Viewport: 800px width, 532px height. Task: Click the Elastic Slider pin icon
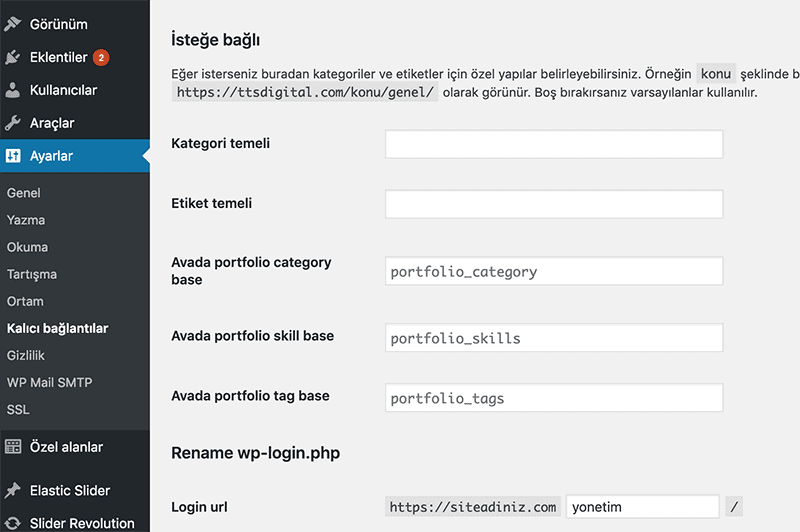[12, 490]
